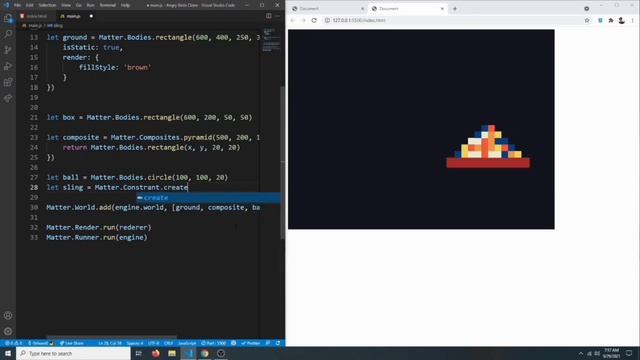
Task: Open the File menu in VS Code
Action: pos(17,5)
